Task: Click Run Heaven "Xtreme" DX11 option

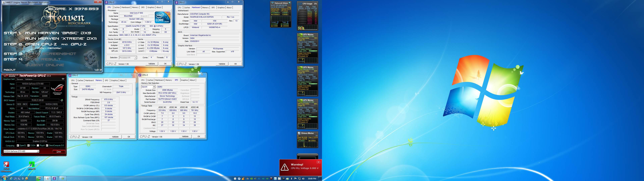Action: (x=61, y=39)
